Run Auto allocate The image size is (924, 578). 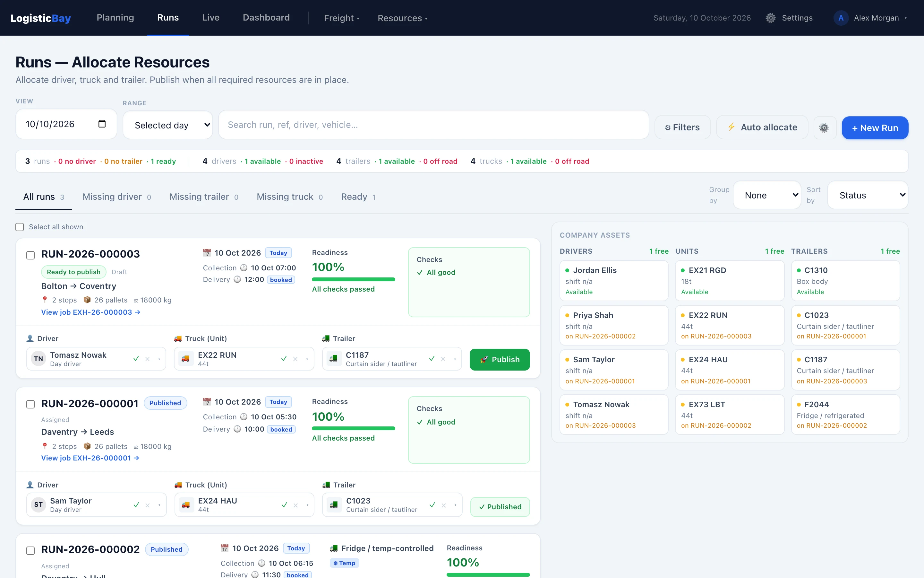pyautogui.click(x=762, y=127)
